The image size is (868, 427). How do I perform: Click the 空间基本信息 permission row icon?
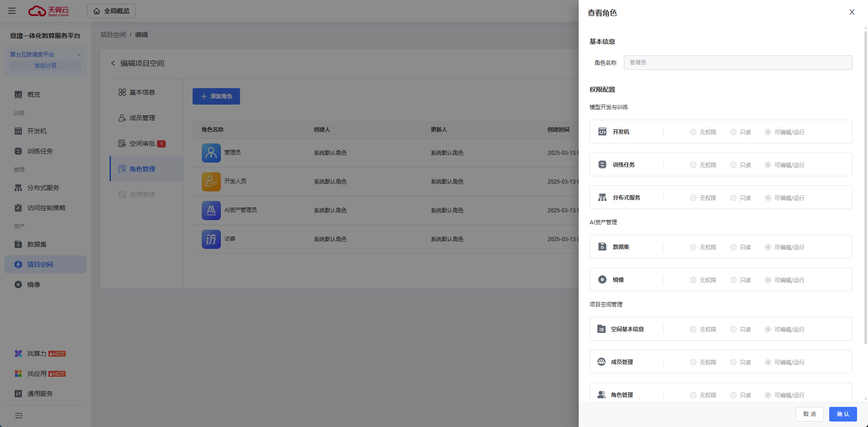point(601,329)
